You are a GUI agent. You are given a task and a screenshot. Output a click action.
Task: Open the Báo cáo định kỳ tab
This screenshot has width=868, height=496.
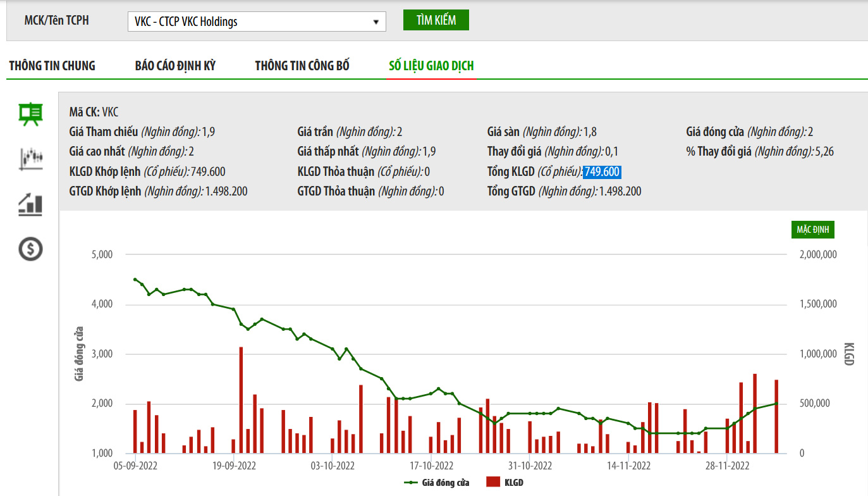(175, 66)
